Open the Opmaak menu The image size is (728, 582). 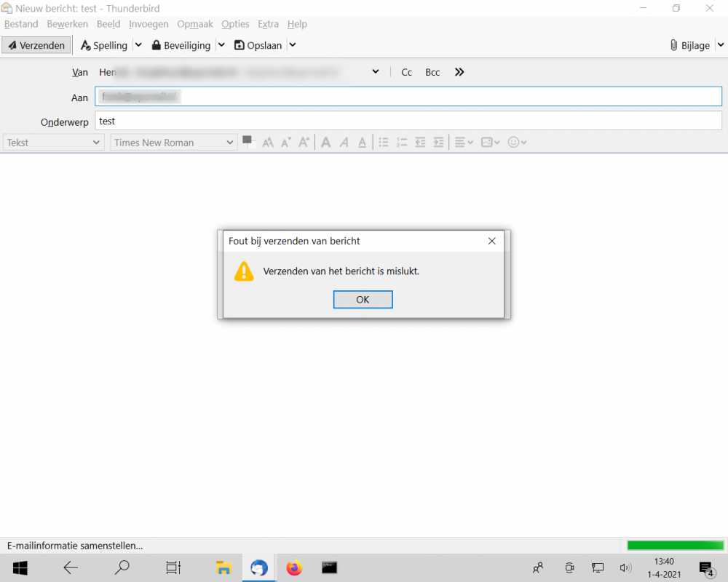point(195,24)
